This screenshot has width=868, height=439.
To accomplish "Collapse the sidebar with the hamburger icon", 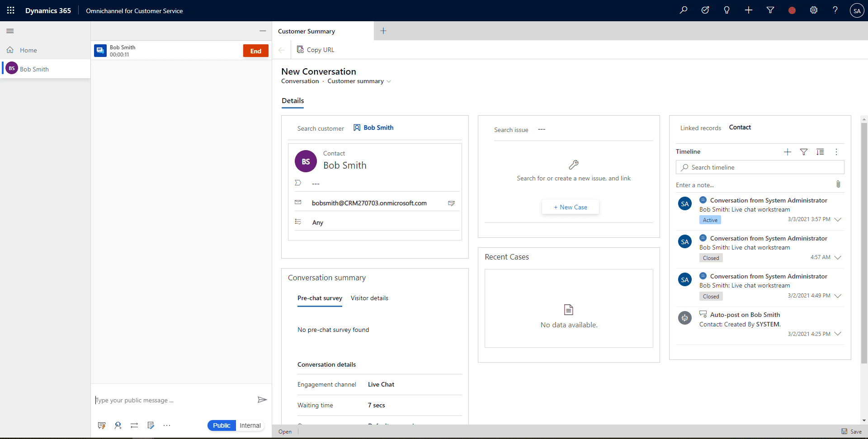I will point(10,31).
